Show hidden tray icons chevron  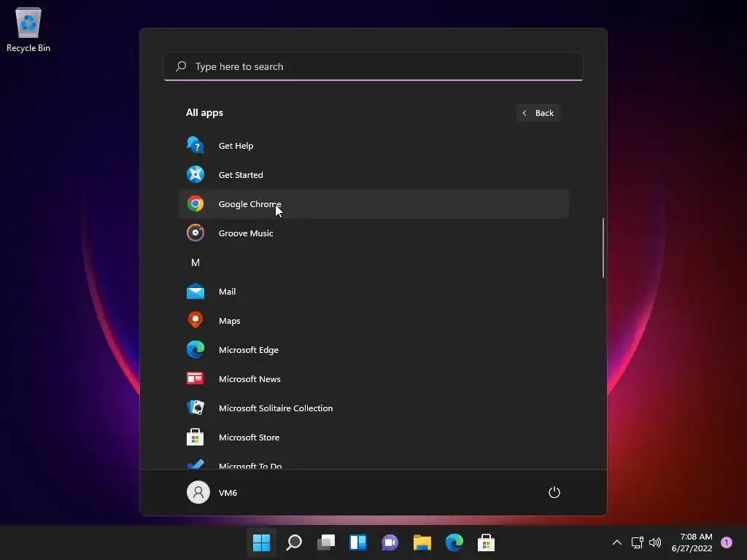[x=617, y=542]
